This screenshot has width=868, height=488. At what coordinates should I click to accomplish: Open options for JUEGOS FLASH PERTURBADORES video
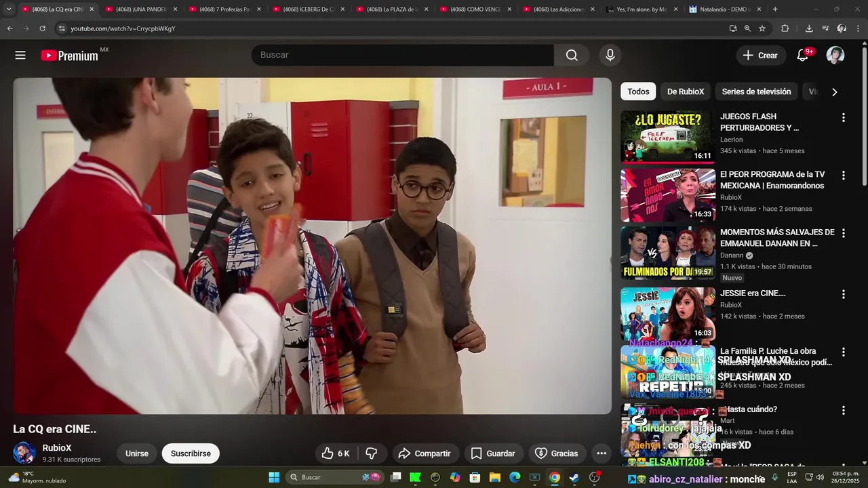(844, 118)
